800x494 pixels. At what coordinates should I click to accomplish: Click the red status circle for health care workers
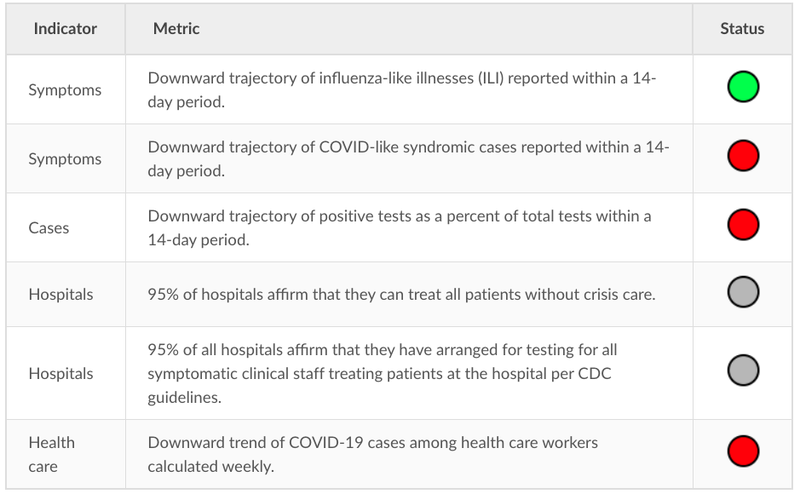click(x=743, y=451)
